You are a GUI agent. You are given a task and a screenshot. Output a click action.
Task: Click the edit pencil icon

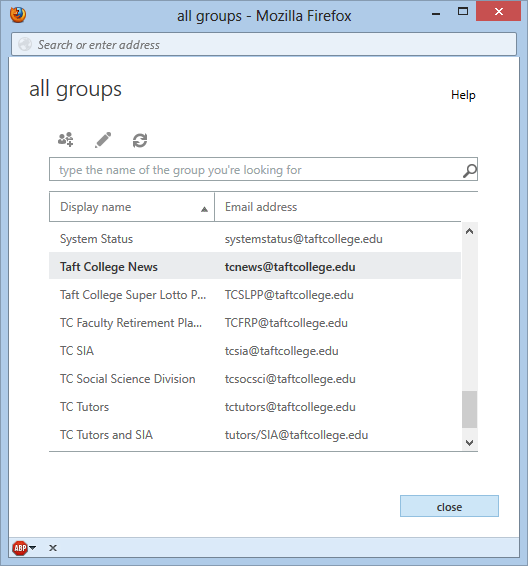coord(103,140)
